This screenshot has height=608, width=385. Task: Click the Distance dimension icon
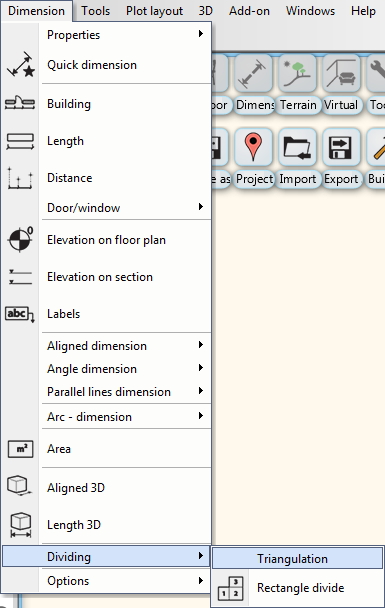click(20, 178)
